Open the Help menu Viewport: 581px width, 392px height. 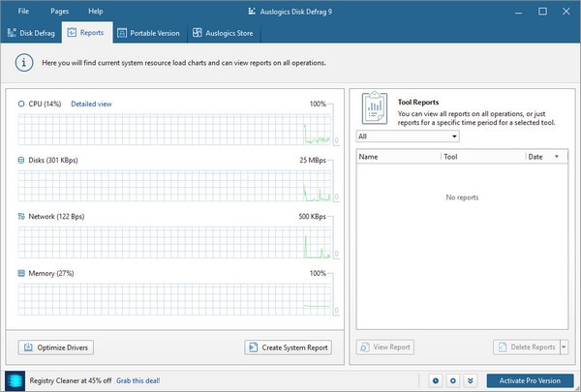pyautogui.click(x=96, y=11)
